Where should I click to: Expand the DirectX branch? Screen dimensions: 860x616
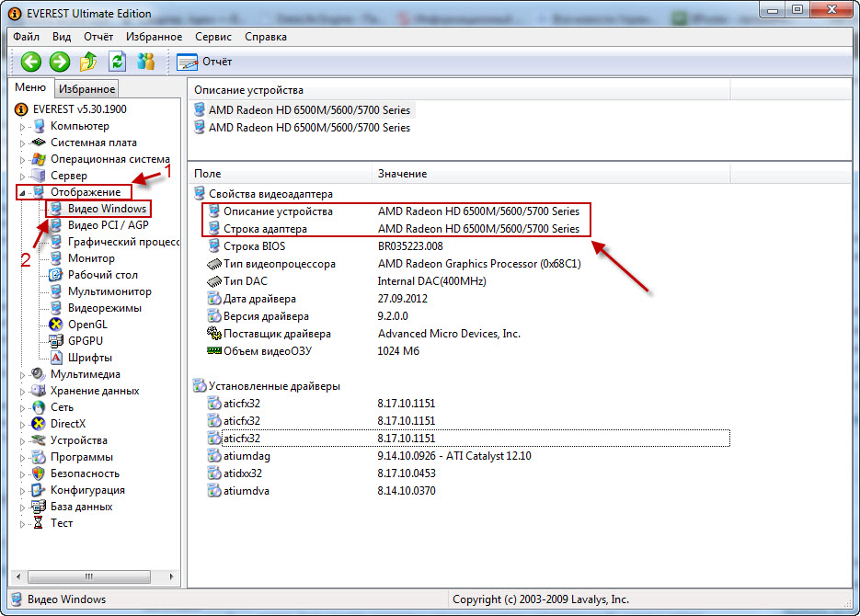click(22, 425)
